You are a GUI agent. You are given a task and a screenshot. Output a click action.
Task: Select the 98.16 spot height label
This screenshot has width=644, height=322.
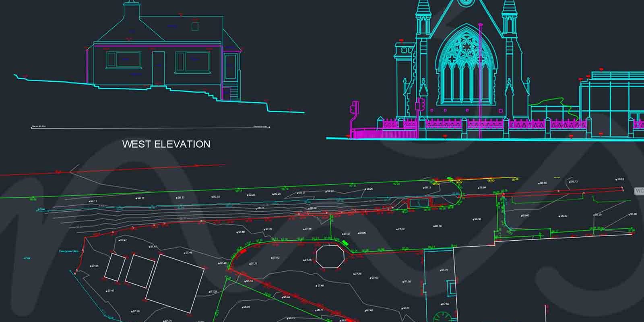(140, 198)
